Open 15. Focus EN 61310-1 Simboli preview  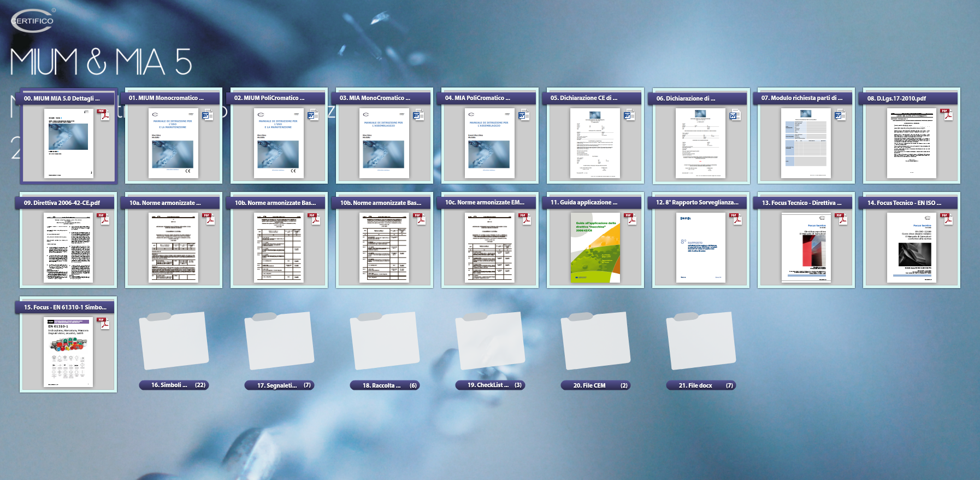tap(68, 352)
